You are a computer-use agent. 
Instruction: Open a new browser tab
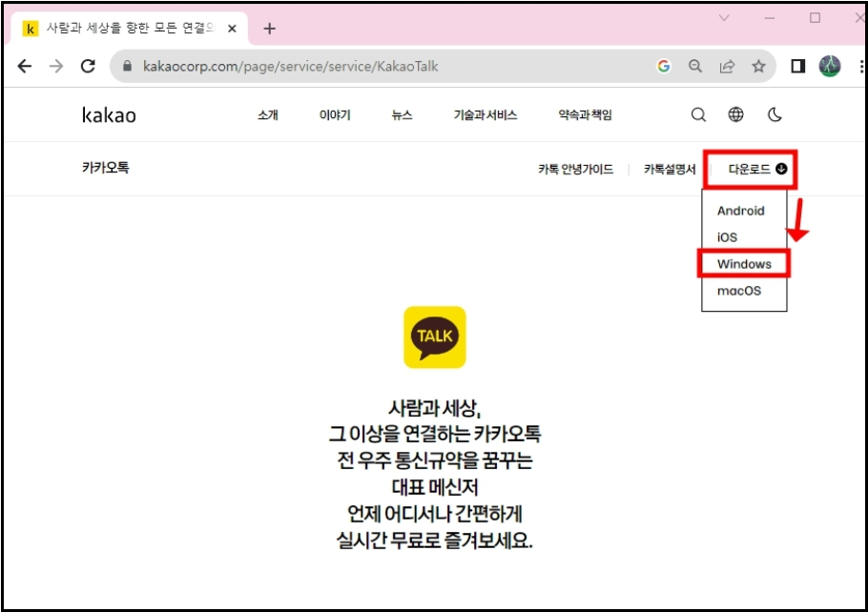point(269,29)
